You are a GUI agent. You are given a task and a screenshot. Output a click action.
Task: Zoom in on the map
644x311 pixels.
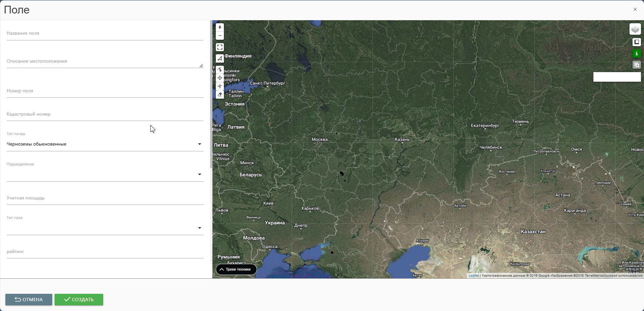point(220,27)
